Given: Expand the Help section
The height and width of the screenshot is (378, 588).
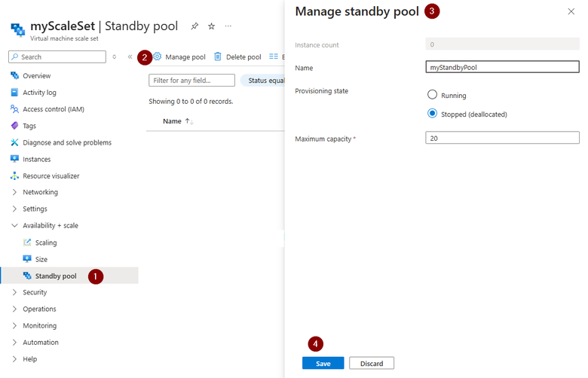Looking at the screenshot, I should pyautogui.click(x=14, y=359).
